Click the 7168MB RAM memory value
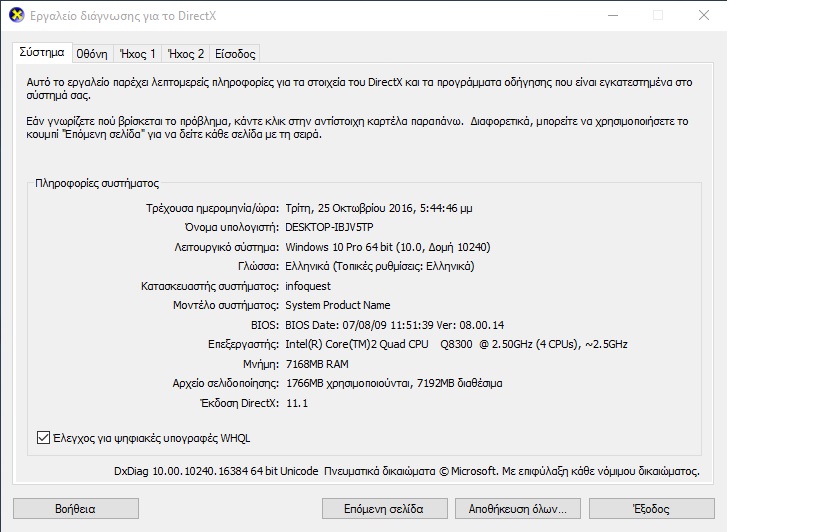This screenshot has height=532, width=816. coord(319,363)
